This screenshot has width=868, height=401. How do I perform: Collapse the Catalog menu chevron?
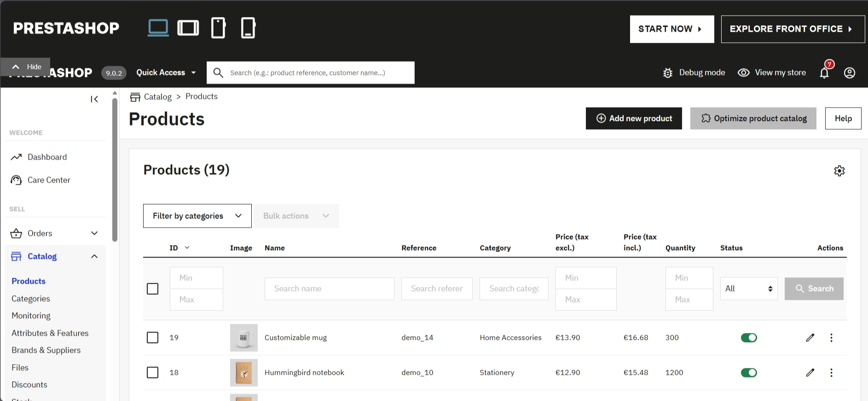(x=94, y=257)
